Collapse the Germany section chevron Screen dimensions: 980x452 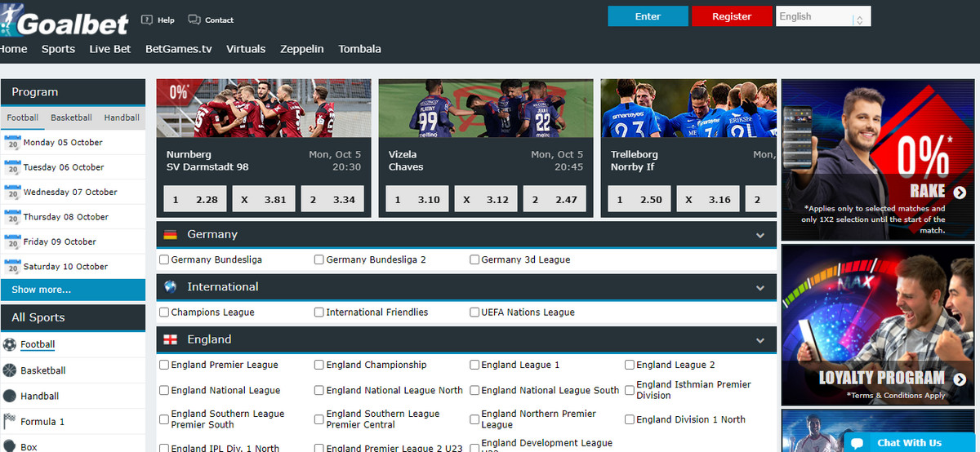pyautogui.click(x=760, y=235)
